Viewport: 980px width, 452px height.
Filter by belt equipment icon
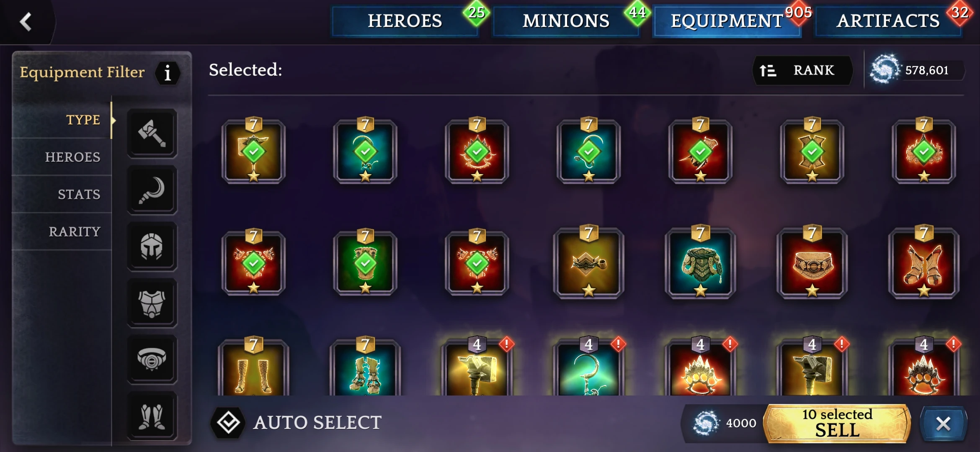152,360
